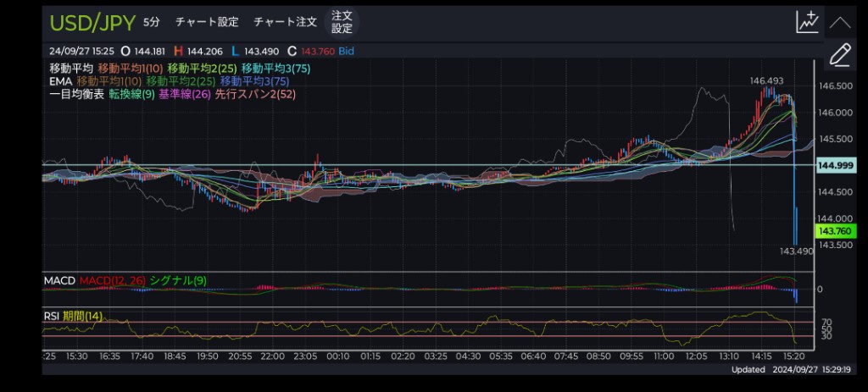Select the pencil drawing tool
This screenshot has width=868, height=392.
[x=839, y=55]
